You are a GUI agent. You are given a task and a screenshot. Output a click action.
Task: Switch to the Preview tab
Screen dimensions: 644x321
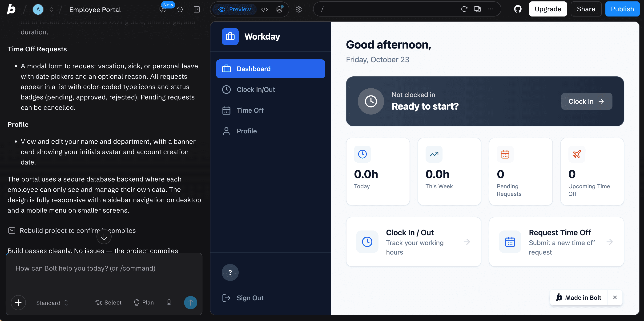(x=234, y=9)
